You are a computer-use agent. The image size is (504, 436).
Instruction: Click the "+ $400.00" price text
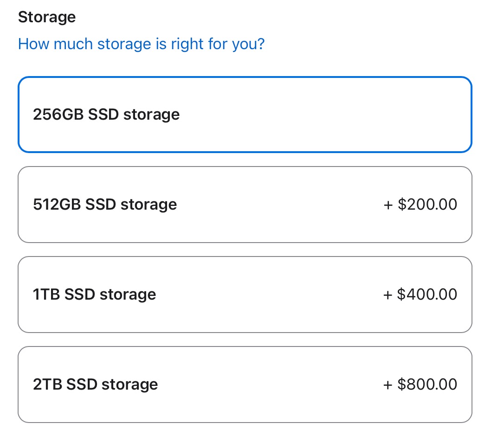point(420,295)
